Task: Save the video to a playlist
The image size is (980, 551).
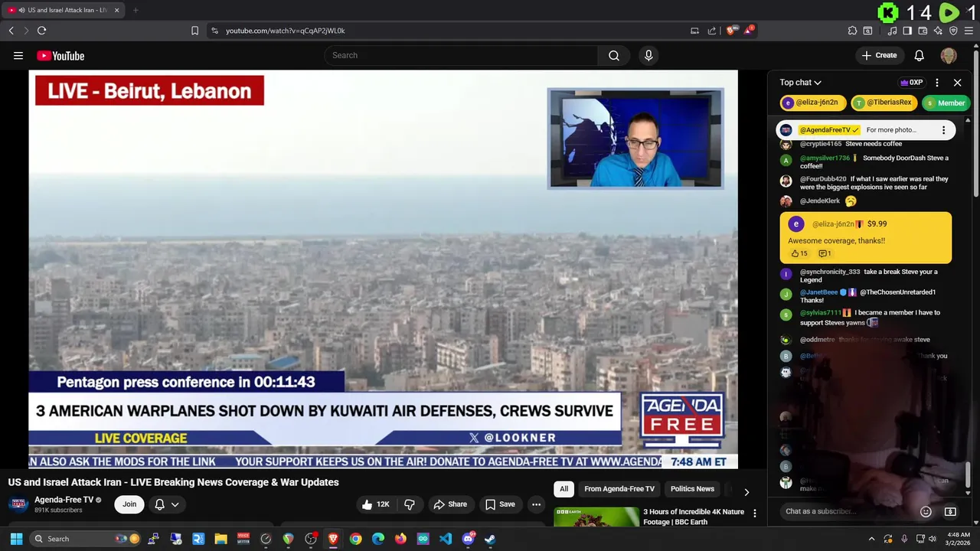Action: tap(500, 504)
